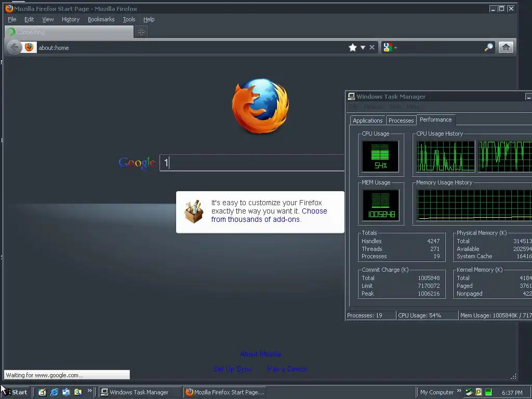Click the magnifying glass search icon
Viewport: 532px width, 399px height.
[488, 47]
